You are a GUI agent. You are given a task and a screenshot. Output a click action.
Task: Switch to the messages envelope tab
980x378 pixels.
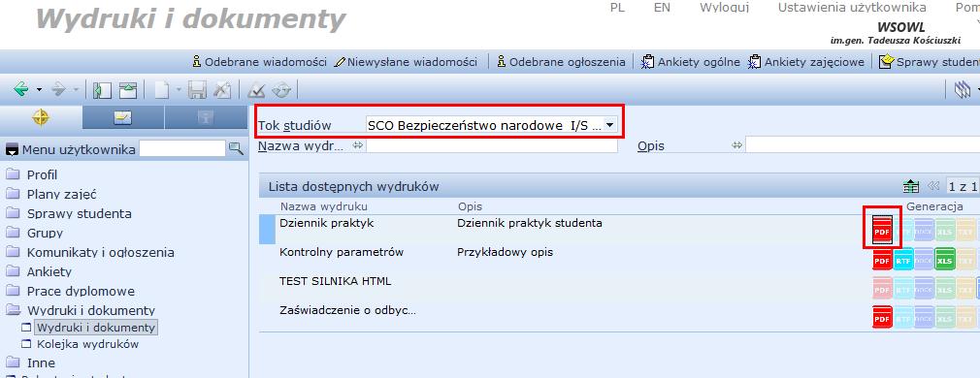coord(123,117)
